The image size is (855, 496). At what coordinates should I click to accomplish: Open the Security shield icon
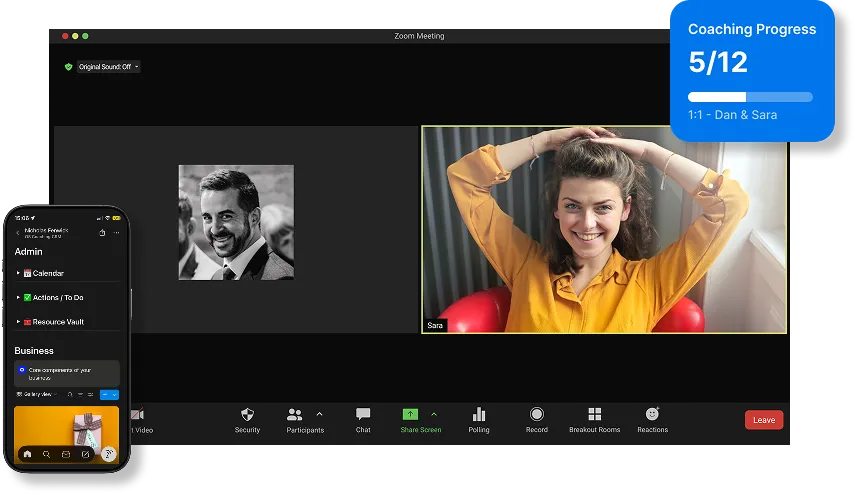(x=247, y=414)
